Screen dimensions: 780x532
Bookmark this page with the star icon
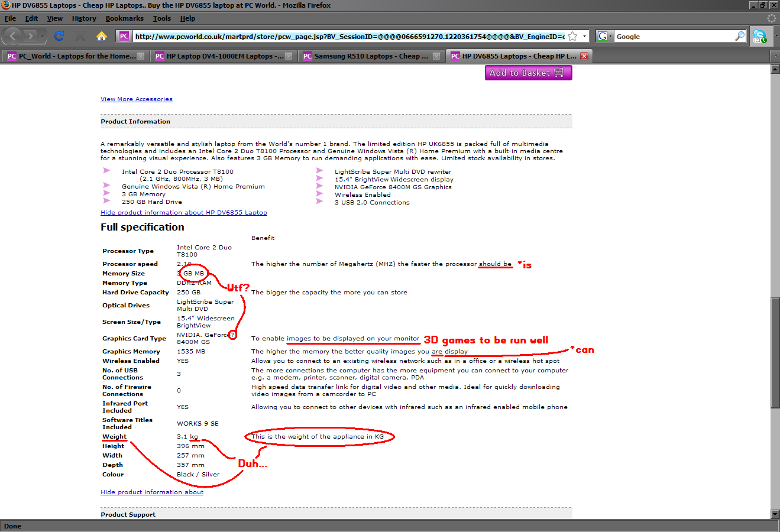572,36
